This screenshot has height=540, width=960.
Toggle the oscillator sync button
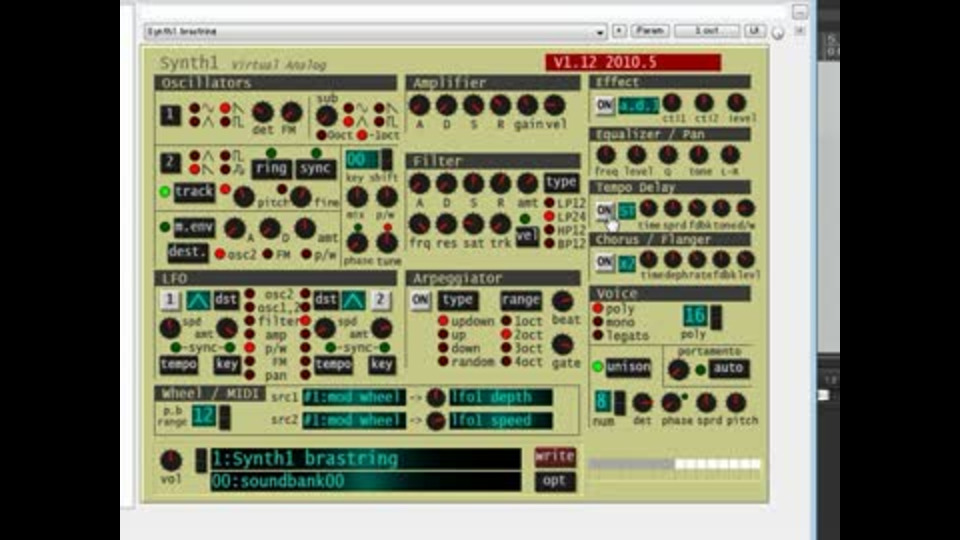click(315, 168)
